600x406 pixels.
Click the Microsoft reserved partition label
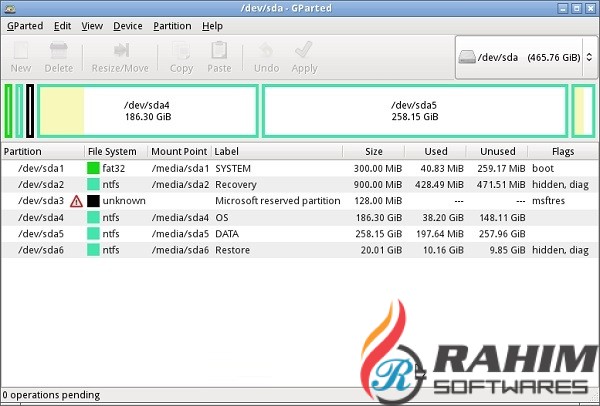(278, 201)
